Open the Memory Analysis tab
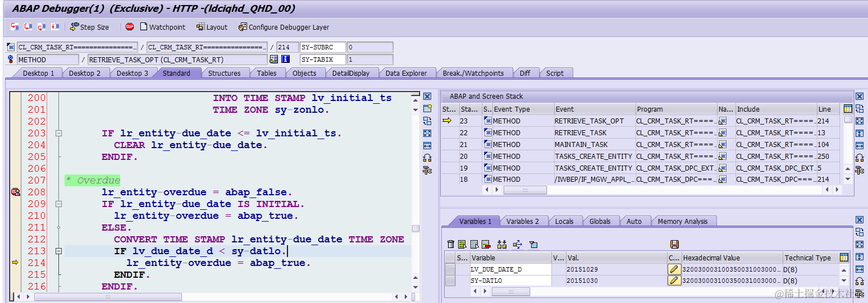Screen dimensions: 868x303 [x=683, y=221]
